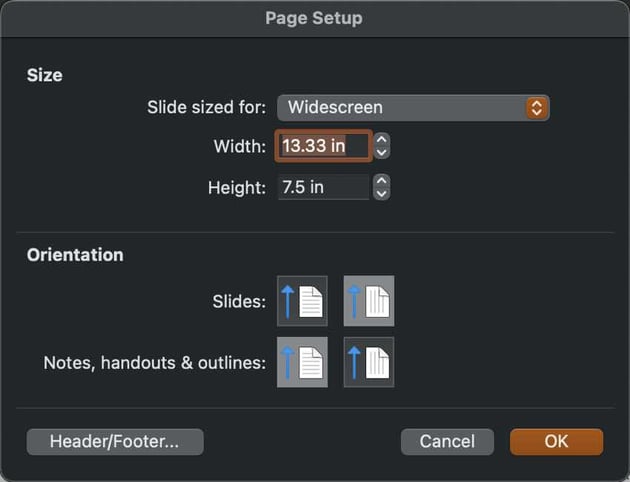Click the orange chevron on the slide size dropdown
This screenshot has width=630, height=482.
(537, 107)
